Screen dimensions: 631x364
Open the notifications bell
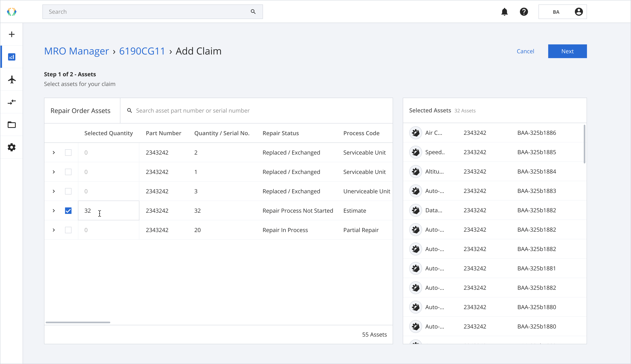pyautogui.click(x=504, y=12)
